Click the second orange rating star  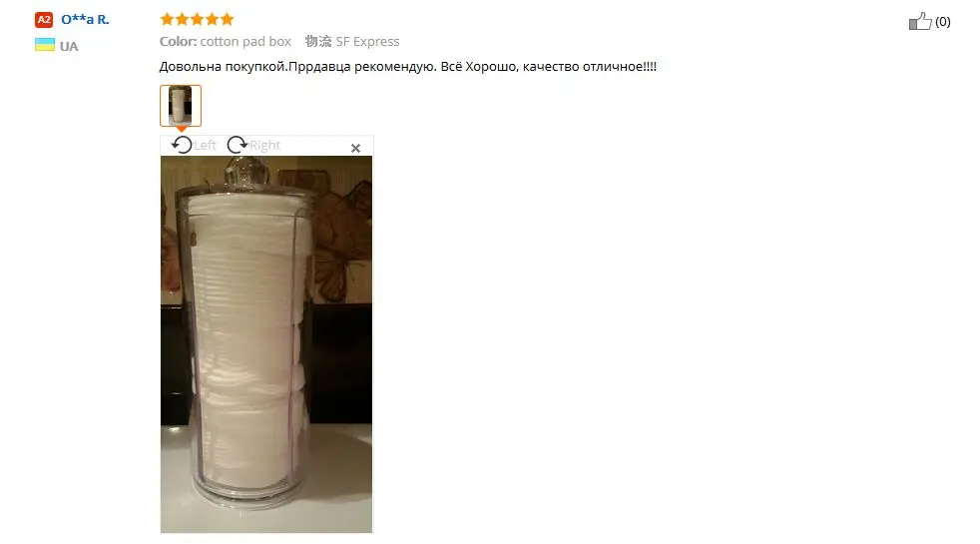pyautogui.click(x=182, y=19)
